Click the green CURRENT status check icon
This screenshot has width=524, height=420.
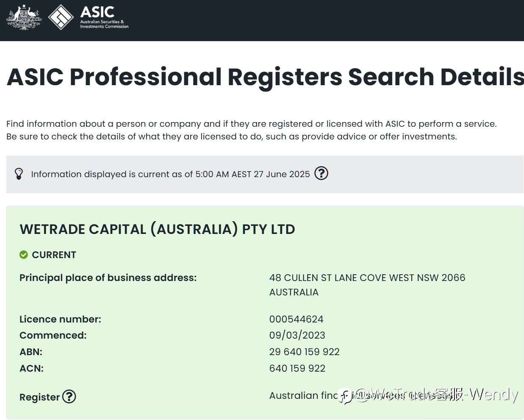tap(24, 255)
